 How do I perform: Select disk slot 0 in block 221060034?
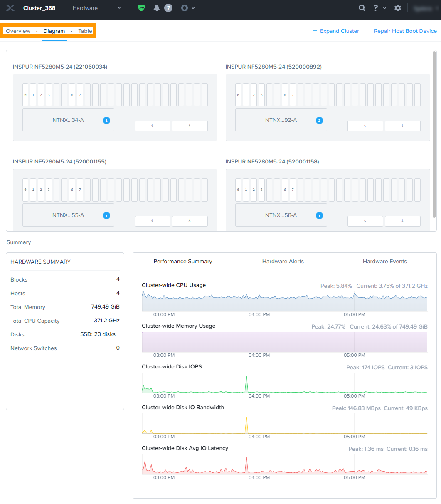(x=25, y=95)
